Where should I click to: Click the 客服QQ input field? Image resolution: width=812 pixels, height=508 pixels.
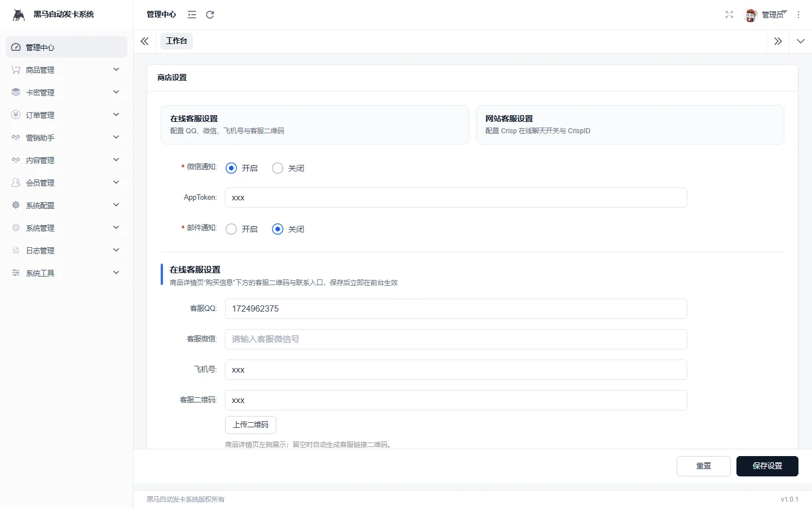point(456,309)
